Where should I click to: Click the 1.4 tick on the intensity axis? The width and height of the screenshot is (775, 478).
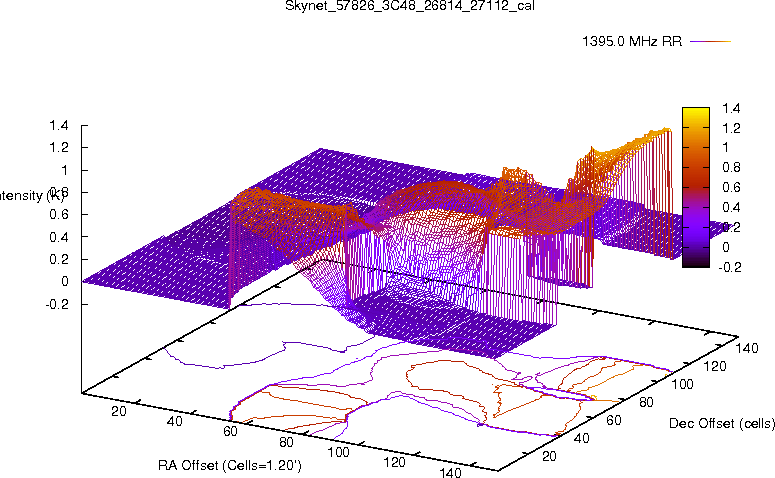(x=58, y=126)
